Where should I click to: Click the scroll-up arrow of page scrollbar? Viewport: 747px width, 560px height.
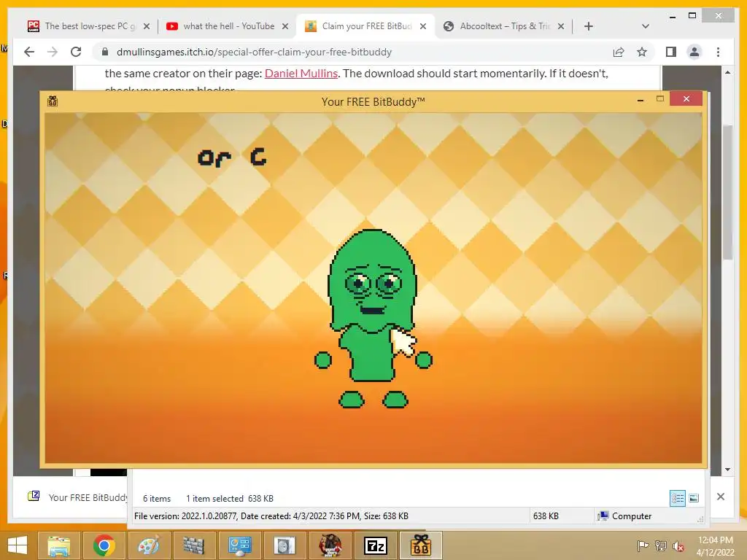[x=727, y=72]
